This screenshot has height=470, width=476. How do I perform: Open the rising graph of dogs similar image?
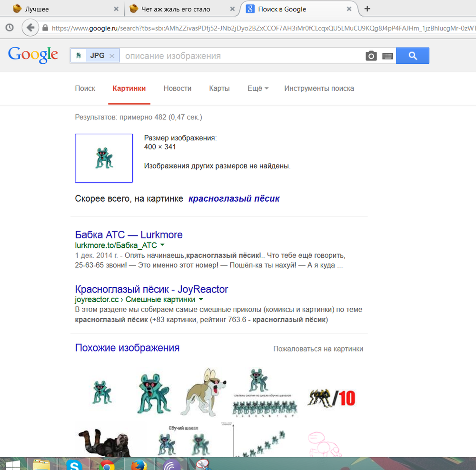coord(254,440)
